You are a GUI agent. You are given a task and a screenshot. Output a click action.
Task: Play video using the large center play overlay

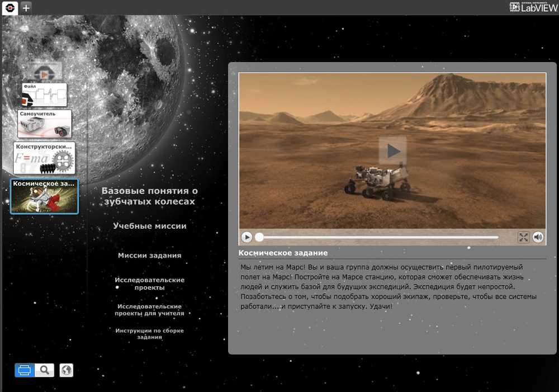click(x=392, y=150)
